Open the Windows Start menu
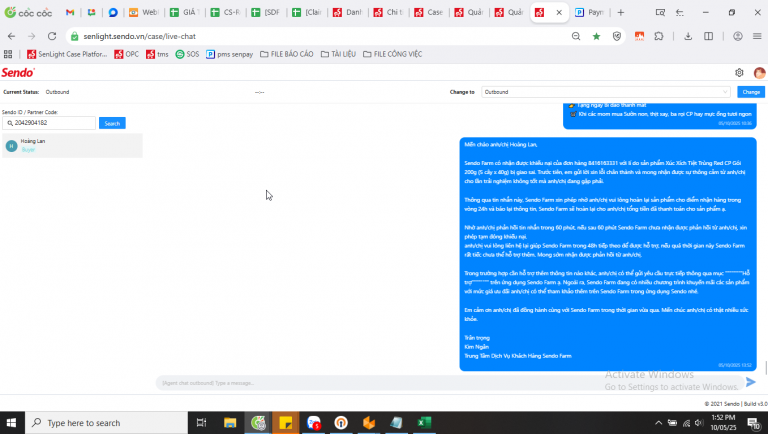The width and height of the screenshot is (768, 434). pyautogui.click(x=11, y=423)
